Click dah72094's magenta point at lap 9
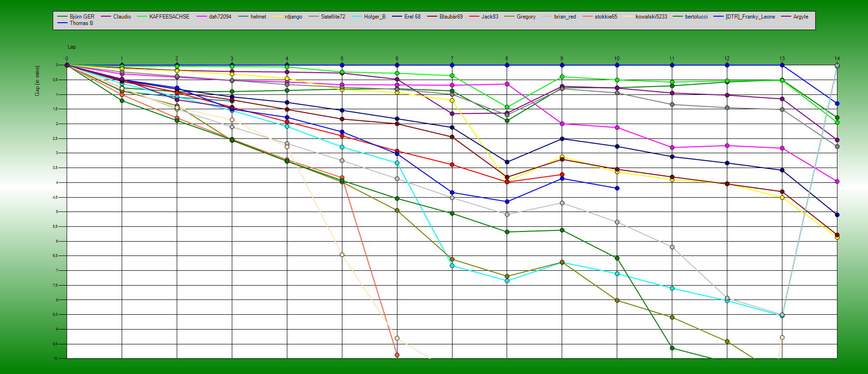The height and width of the screenshot is (374, 868). [562, 124]
